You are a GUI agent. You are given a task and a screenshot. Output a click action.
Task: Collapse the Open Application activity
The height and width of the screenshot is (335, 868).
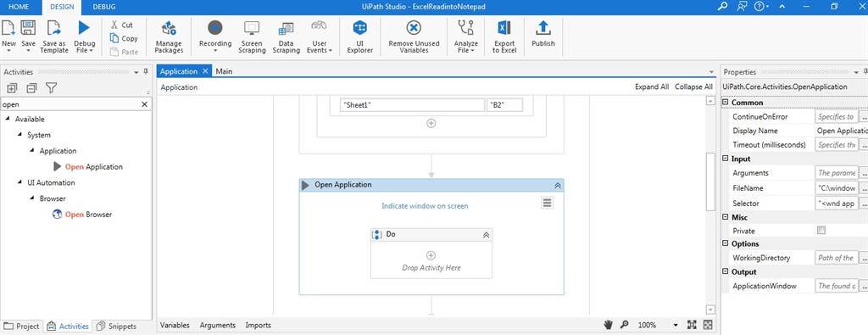[x=558, y=186]
